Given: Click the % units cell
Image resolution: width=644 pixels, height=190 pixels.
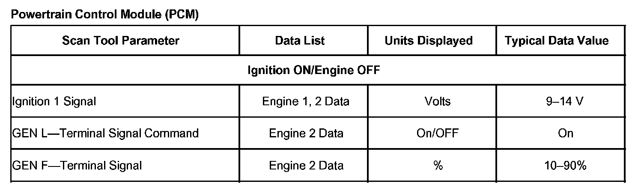Looking at the screenshot, I should [x=438, y=165].
